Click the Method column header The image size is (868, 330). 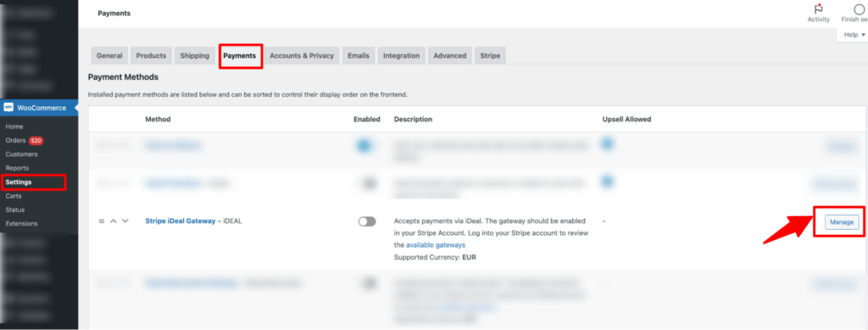pos(158,120)
